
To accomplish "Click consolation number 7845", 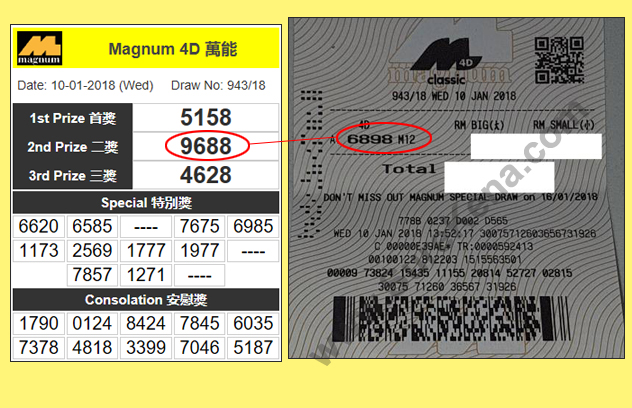I will click(x=200, y=323).
